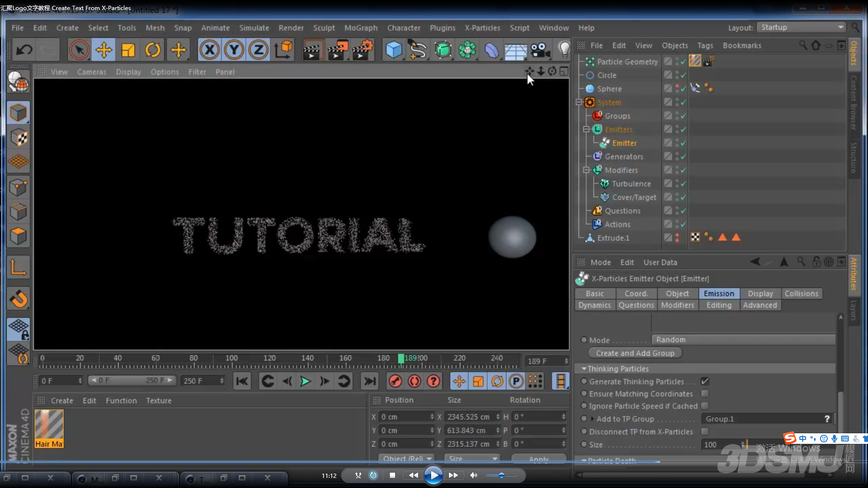The height and width of the screenshot is (488, 868).
Task: Collapse the Thinking Particles section
Action: 584,369
